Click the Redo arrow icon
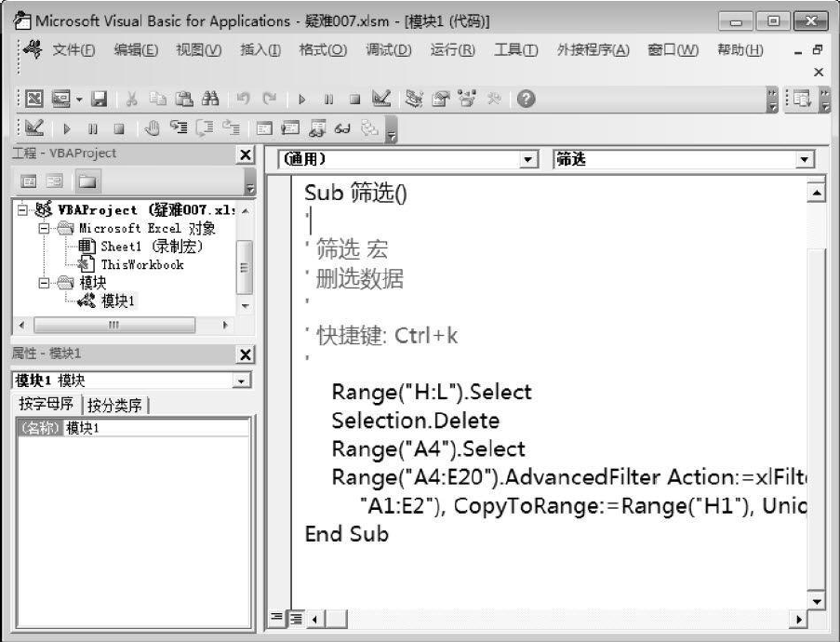840x642 pixels. coord(270,99)
